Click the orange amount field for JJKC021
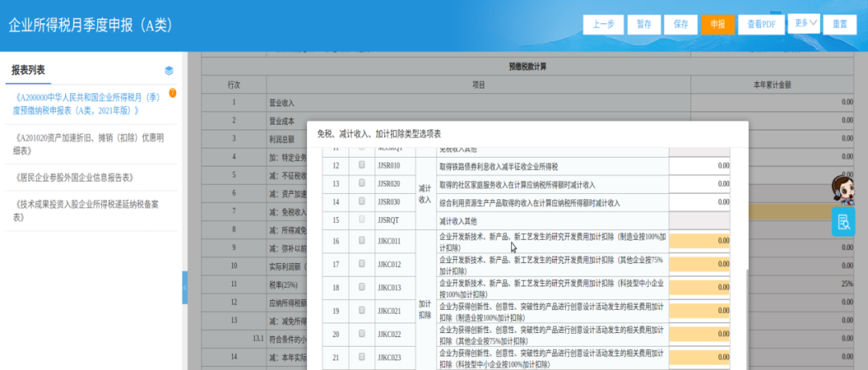The height and width of the screenshot is (370, 868). click(x=699, y=310)
